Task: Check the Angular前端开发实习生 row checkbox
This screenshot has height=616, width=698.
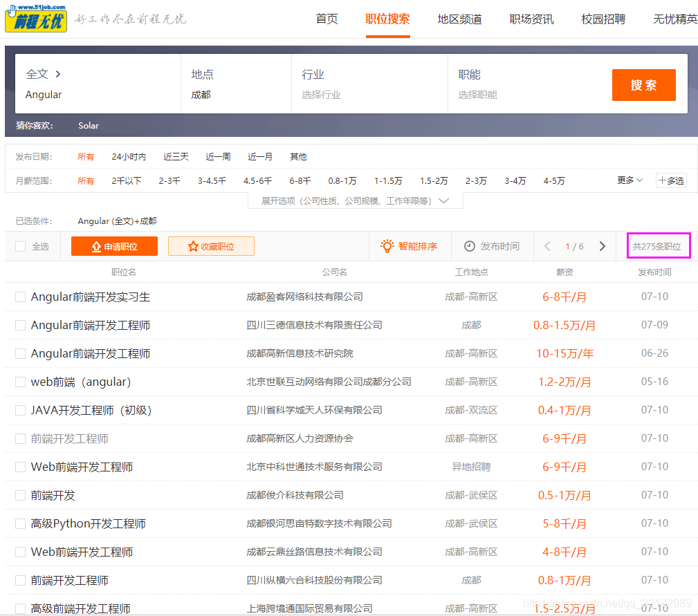Action: click(21, 297)
